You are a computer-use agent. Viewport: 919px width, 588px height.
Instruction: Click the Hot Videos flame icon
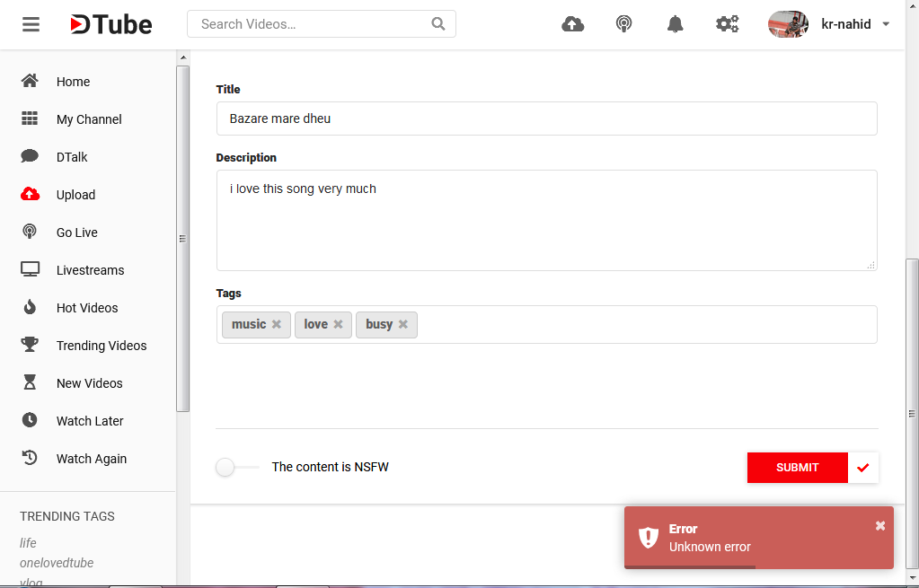pos(30,307)
